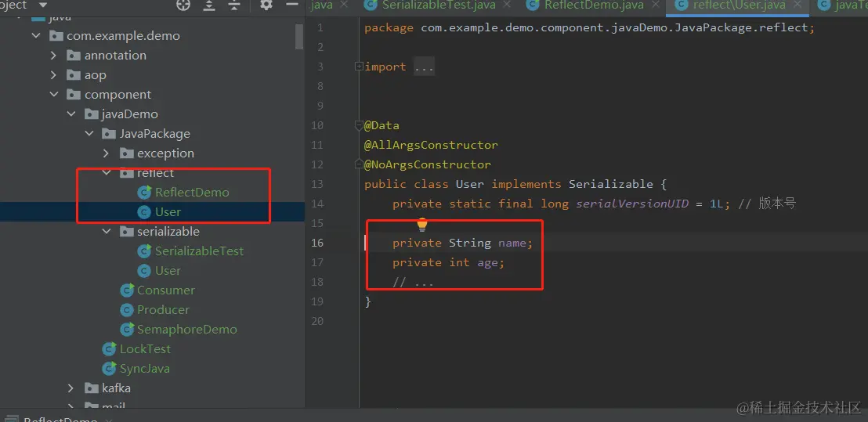Select the annotation package
The height and width of the screenshot is (422, 868).
115,56
